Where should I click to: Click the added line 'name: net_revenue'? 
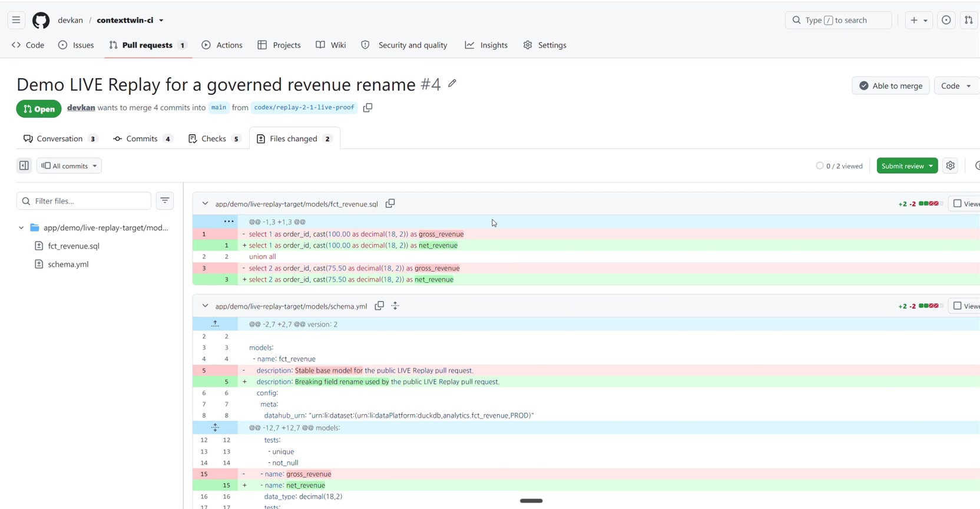pyautogui.click(x=587, y=485)
